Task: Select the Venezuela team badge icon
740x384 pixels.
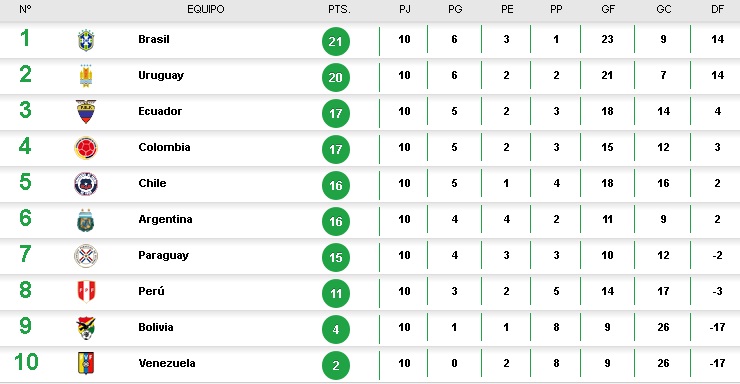Action: (86, 363)
